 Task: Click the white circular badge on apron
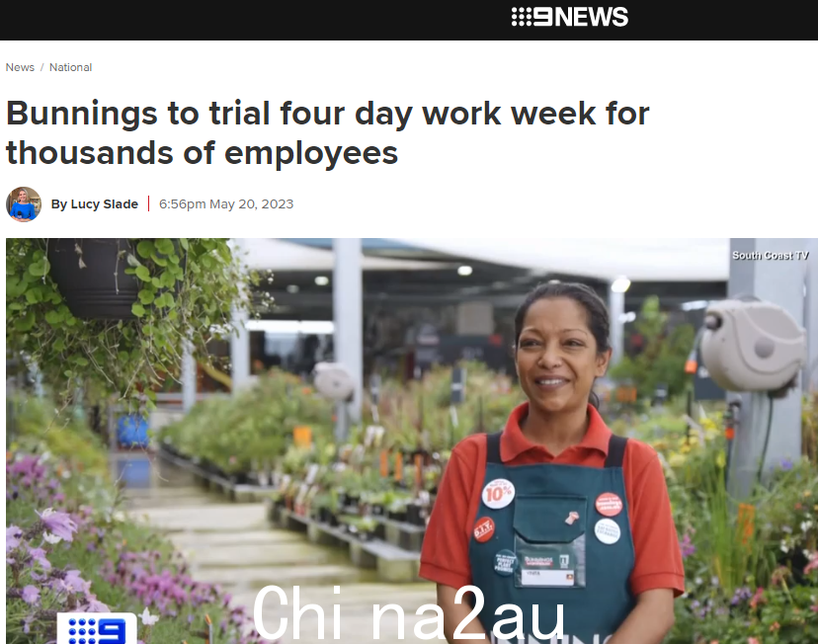point(608,530)
